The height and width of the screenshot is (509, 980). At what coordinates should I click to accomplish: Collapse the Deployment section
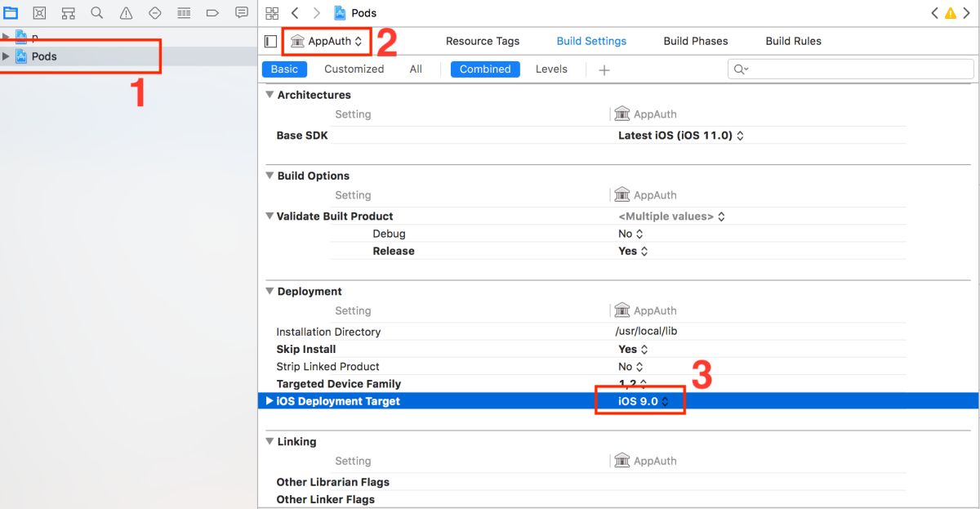[x=270, y=292]
